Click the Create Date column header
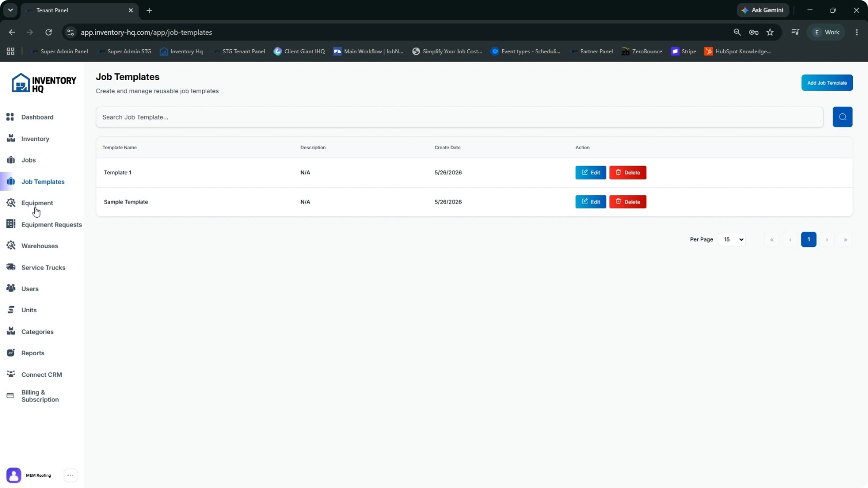 coord(447,148)
